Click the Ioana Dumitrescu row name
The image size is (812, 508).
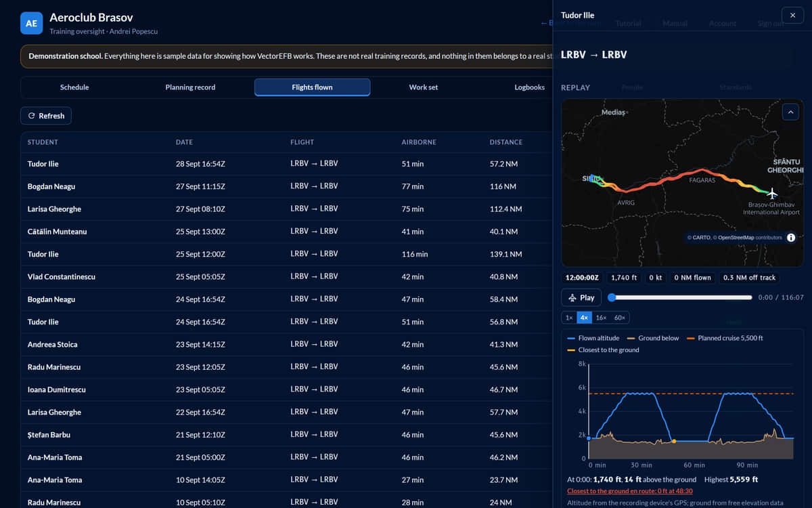[57, 389]
